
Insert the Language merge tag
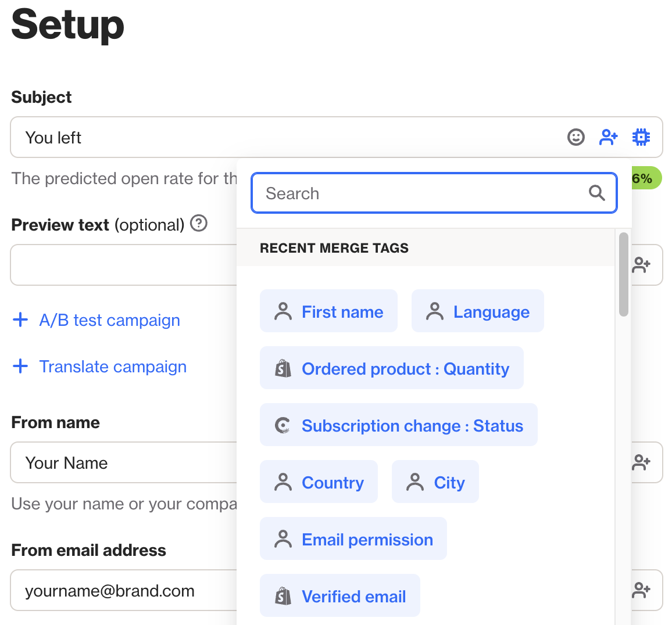[477, 311]
